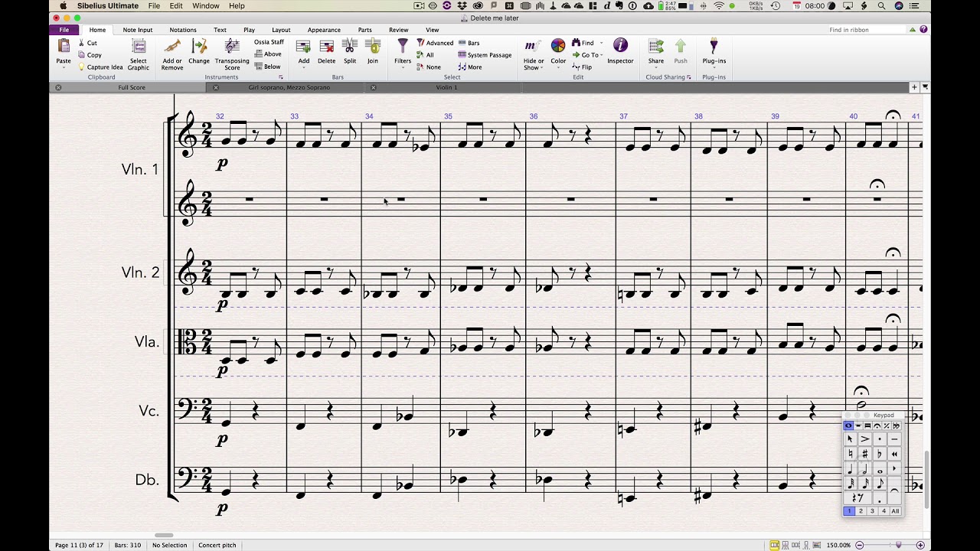
Task: Click the Join bars icon
Action: pos(373,47)
